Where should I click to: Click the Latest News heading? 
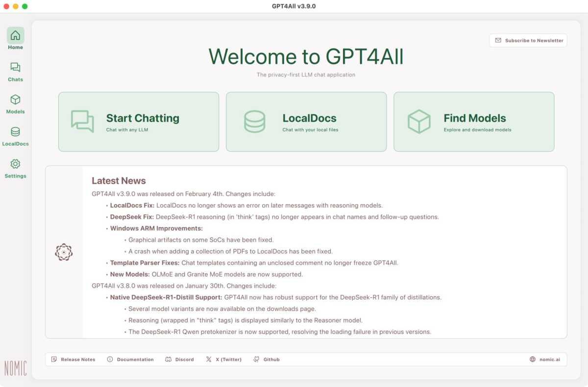[x=119, y=181]
